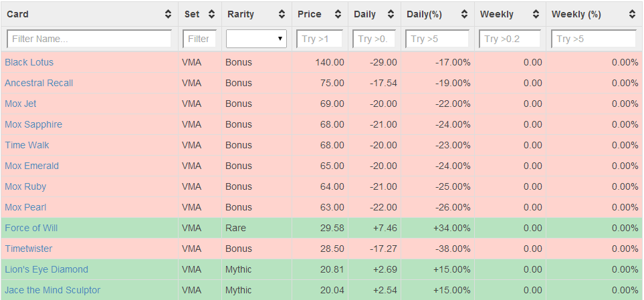Open the Timetwister card link
This screenshot has height=300, width=644.
[28, 249]
